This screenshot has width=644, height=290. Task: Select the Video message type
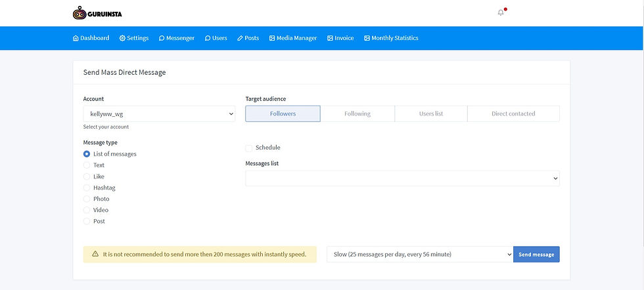click(87, 210)
